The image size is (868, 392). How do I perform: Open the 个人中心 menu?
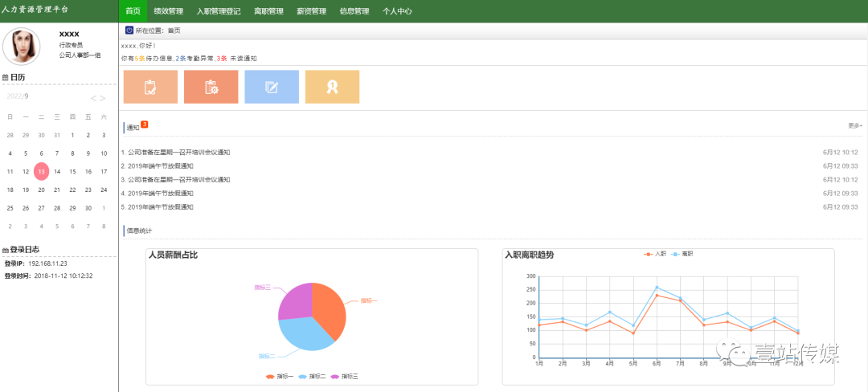pyautogui.click(x=398, y=11)
